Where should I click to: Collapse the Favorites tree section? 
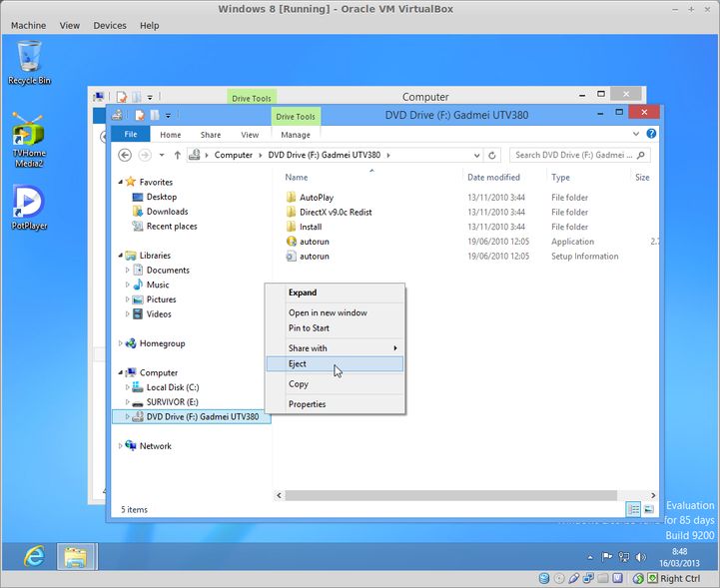point(120,183)
